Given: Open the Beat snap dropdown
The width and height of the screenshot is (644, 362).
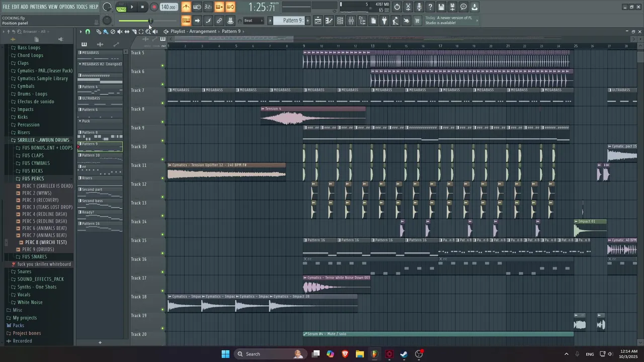Looking at the screenshot, I should click(253, 21).
